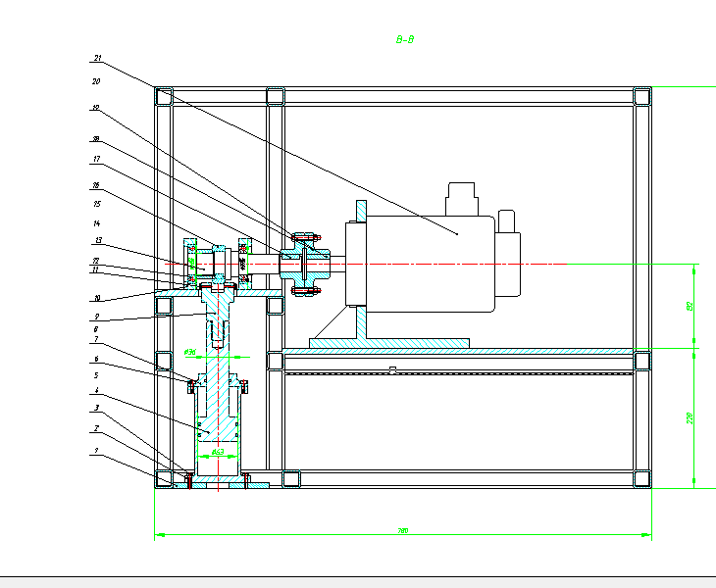
Task: Select part callout number 21
Action: coord(98,58)
